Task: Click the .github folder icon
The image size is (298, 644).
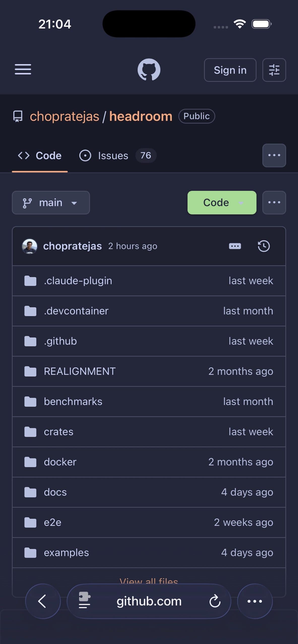Action: (x=30, y=341)
